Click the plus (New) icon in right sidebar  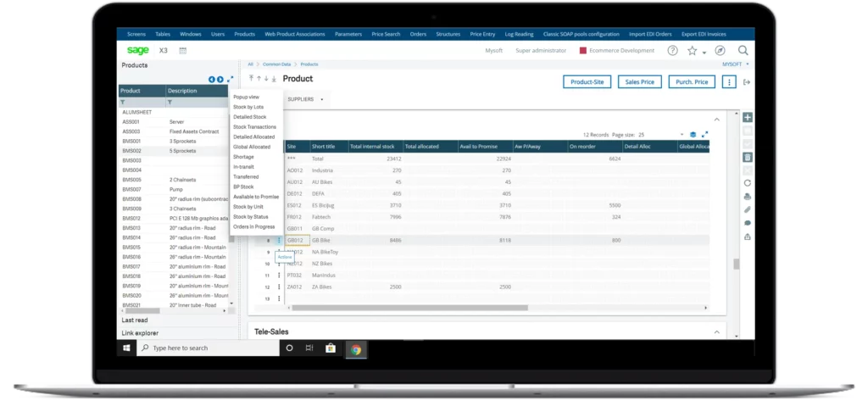pos(748,118)
